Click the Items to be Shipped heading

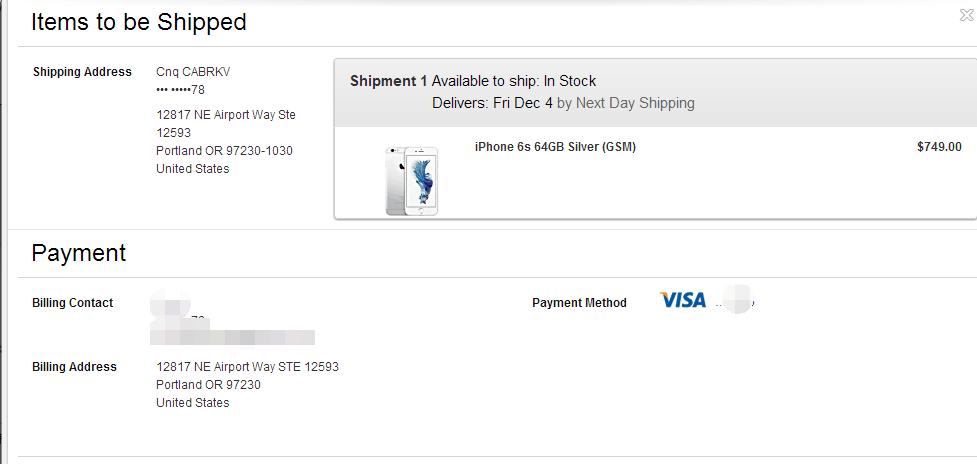[x=139, y=22]
